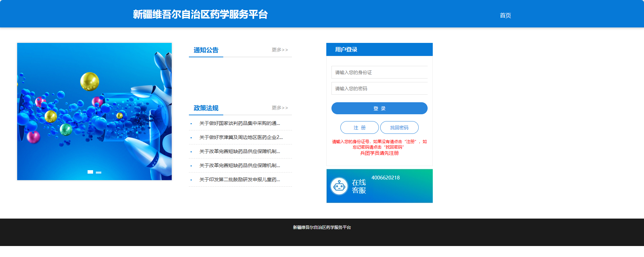The image size is (644, 257).
Task: Click the online customer service robot icon
Action: click(x=339, y=186)
